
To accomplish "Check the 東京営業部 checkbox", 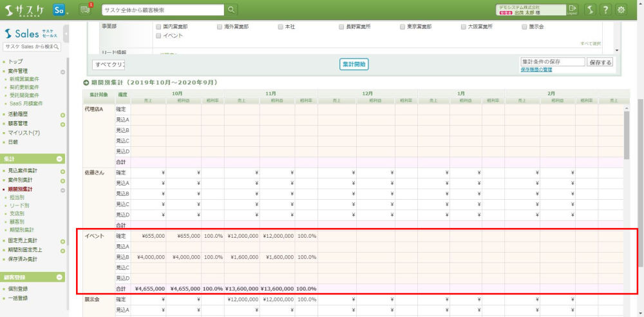I will point(402,26).
